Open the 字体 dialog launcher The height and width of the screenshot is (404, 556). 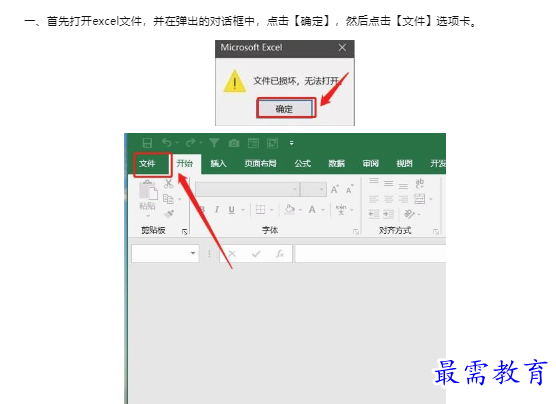356,232
